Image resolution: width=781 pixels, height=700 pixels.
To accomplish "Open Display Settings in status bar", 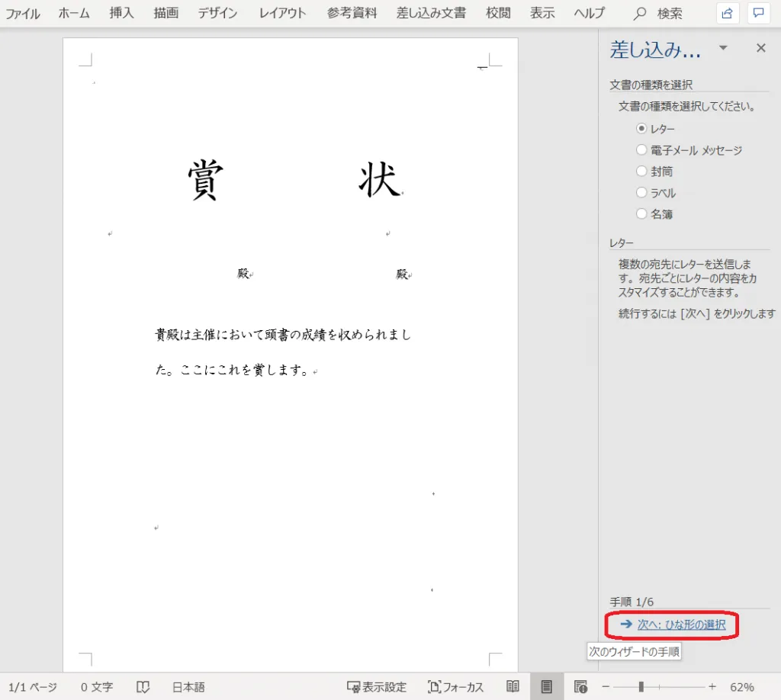I will [x=377, y=686].
